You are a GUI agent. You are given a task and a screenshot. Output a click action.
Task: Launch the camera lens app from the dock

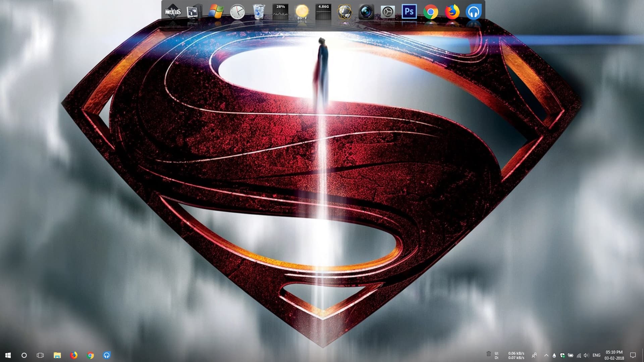[366, 12]
